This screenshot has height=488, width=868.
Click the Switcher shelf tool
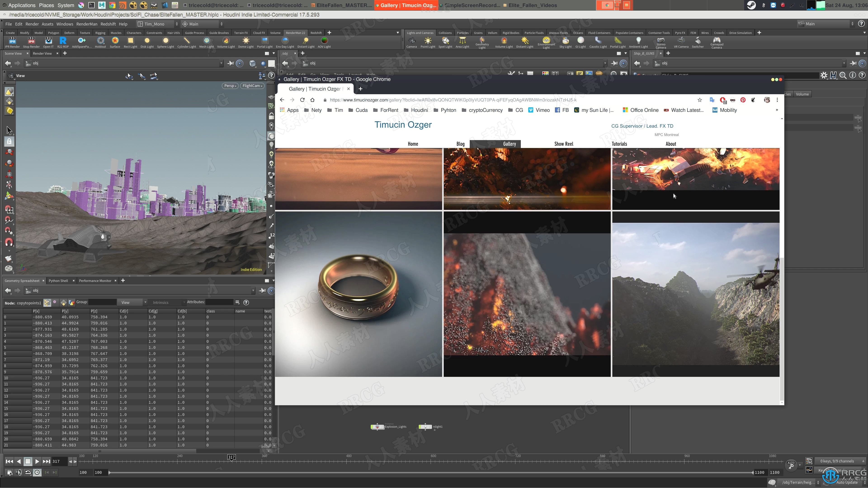click(698, 42)
